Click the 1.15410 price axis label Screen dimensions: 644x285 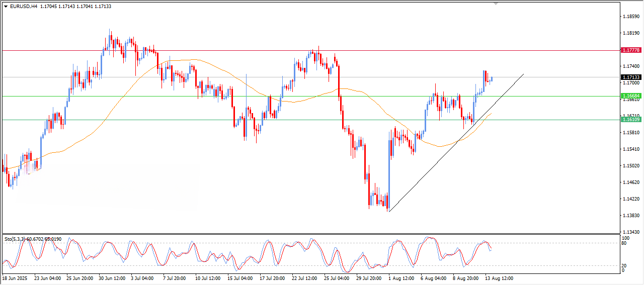click(x=631, y=149)
